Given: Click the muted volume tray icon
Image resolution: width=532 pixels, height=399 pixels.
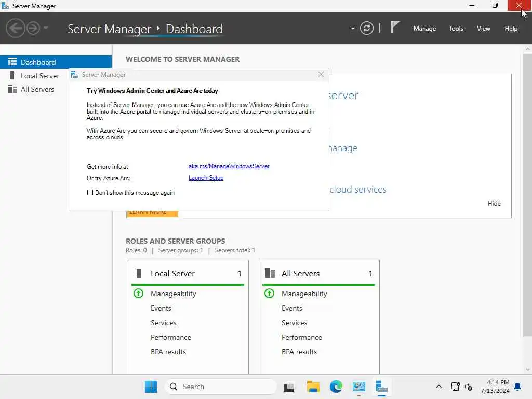Looking at the screenshot, I should pyautogui.click(x=469, y=387).
